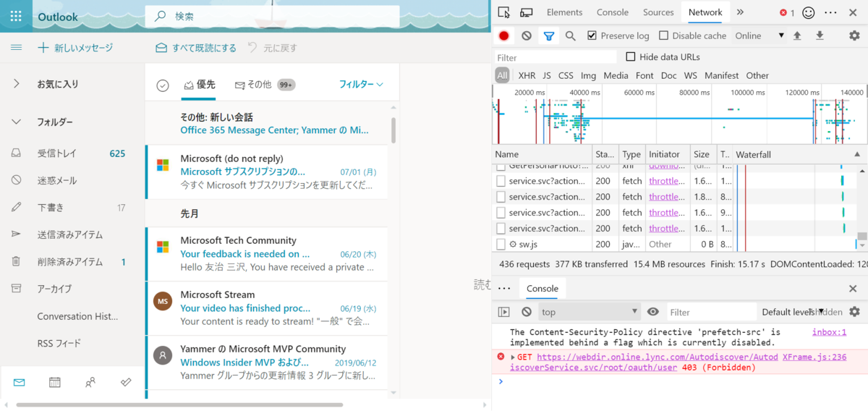This screenshot has width=868, height=411.
Task: Open Deleted Items folder 削除済みアイテム
Action: [x=69, y=262]
